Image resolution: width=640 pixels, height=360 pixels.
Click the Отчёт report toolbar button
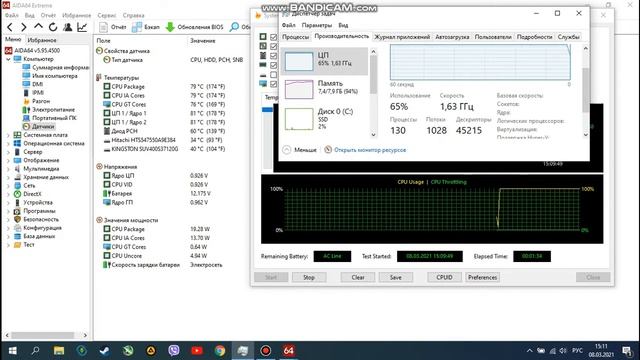pyautogui.click(x=113, y=27)
